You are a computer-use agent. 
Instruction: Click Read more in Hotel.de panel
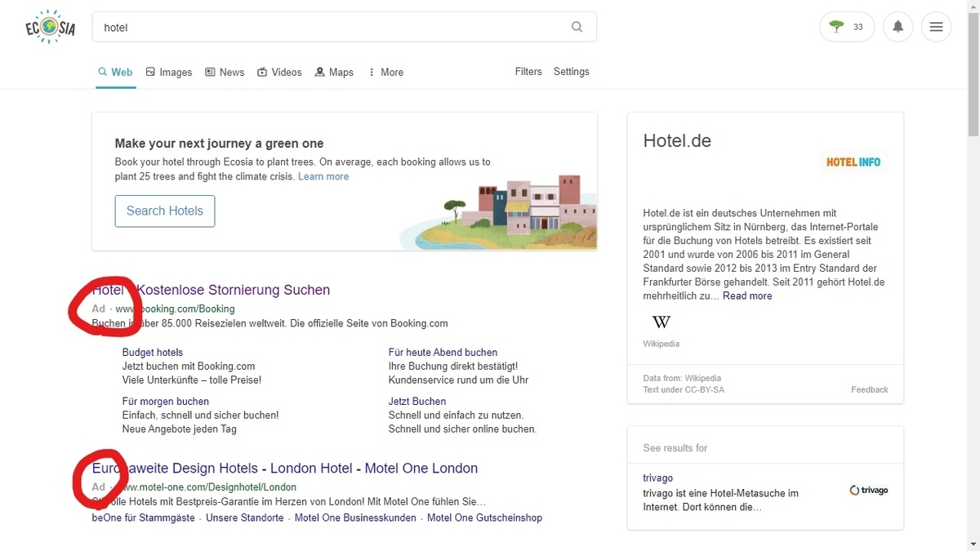(747, 296)
